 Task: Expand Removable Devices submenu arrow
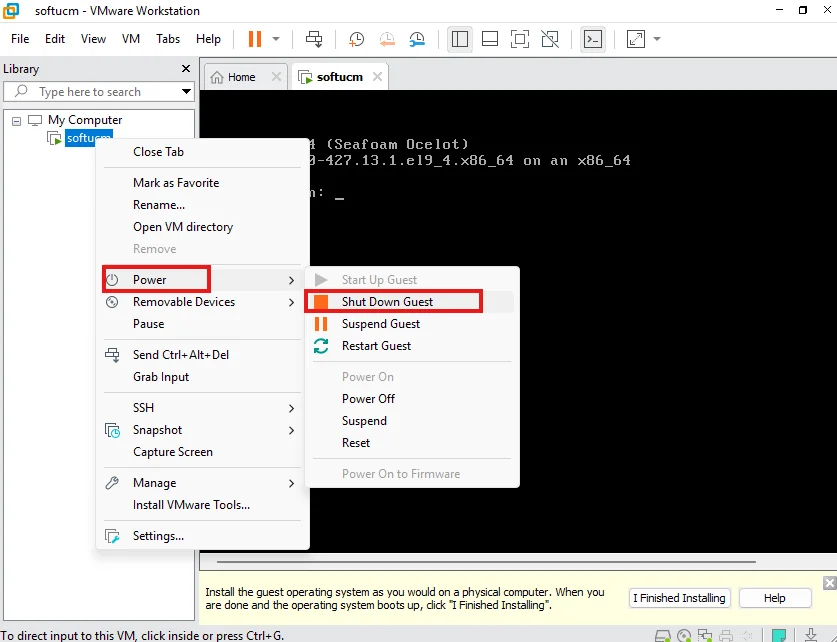tap(291, 303)
